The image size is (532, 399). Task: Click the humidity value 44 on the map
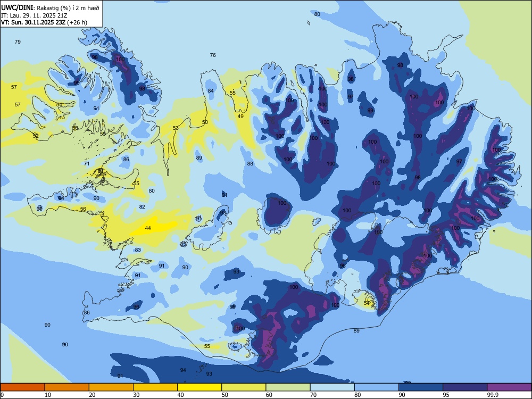click(148, 228)
